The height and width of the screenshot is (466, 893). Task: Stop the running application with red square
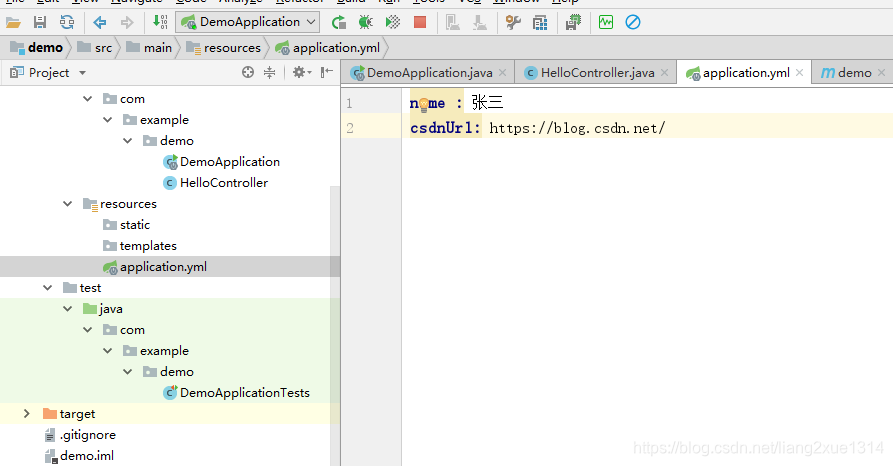(420, 23)
